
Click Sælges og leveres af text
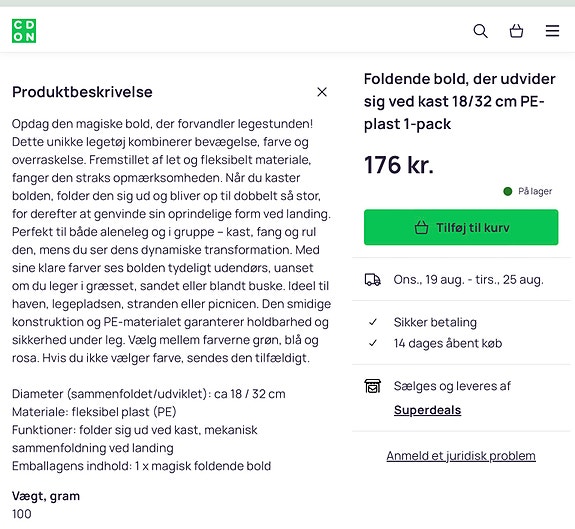tap(452, 386)
